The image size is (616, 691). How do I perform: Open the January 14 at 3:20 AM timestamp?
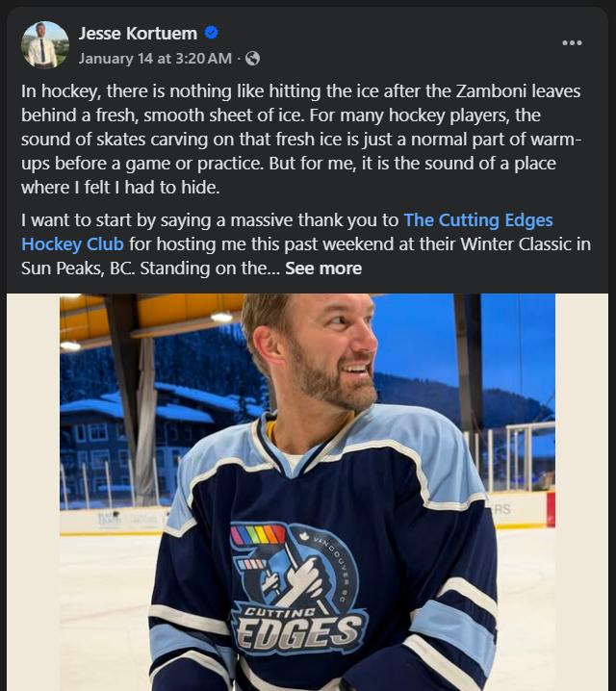tap(155, 59)
